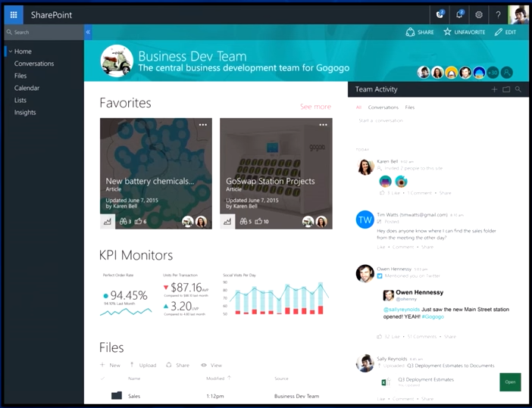Image resolution: width=532 pixels, height=408 pixels.
Task: Open Files in the left navigation
Action: point(20,76)
